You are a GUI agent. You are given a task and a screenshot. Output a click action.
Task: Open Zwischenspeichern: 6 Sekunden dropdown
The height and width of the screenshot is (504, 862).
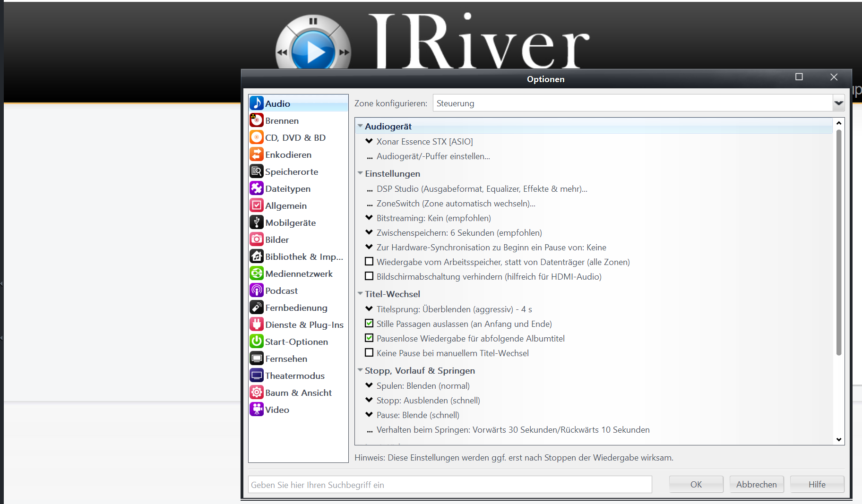[369, 232]
